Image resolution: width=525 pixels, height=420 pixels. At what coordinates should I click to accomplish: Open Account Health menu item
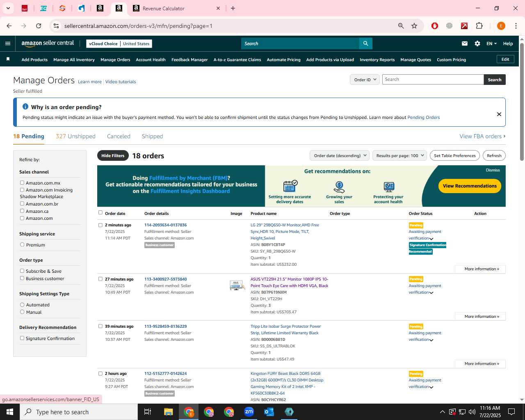pos(151,59)
